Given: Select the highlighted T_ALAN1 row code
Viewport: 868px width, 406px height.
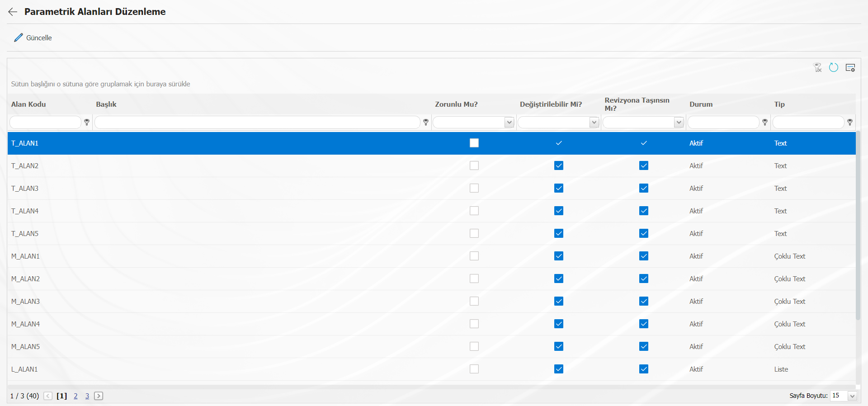Looking at the screenshot, I should 25,143.
